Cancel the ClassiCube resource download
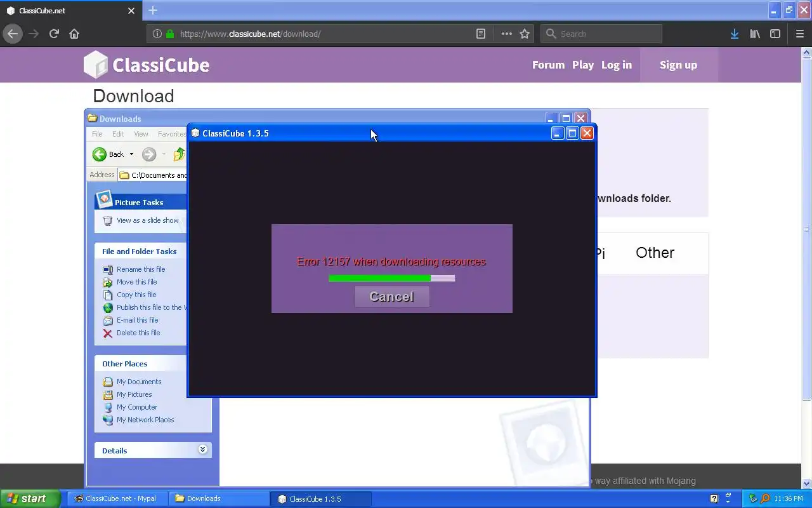This screenshot has height=508, width=812. [x=391, y=297]
